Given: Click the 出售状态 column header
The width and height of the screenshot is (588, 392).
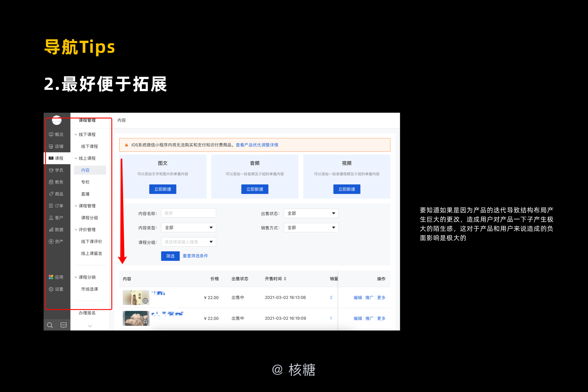Looking at the screenshot, I should (x=240, y=279).
